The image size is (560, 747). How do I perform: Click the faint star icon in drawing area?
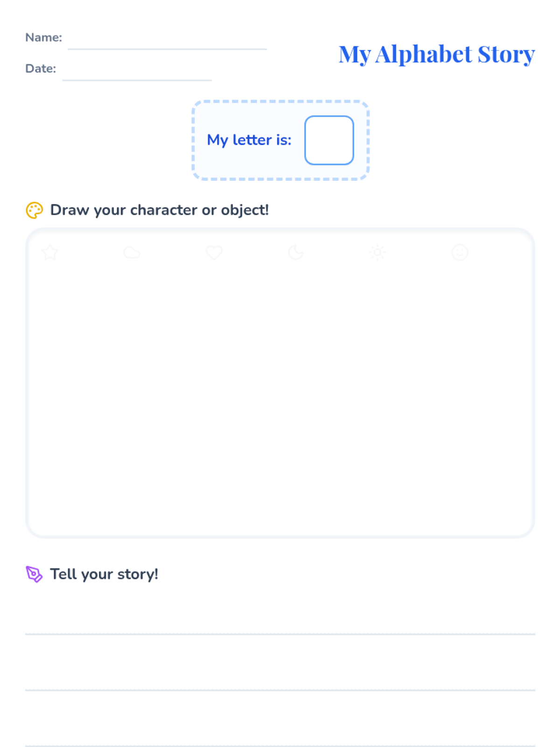50,253
